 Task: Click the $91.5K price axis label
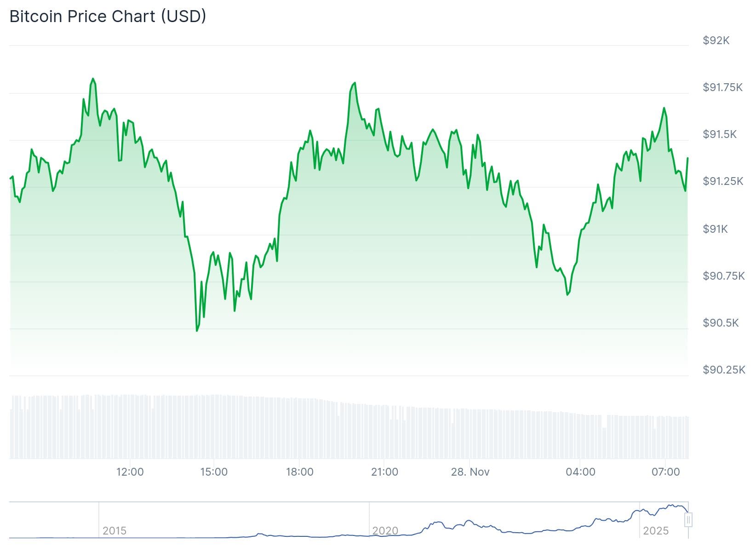719,134
